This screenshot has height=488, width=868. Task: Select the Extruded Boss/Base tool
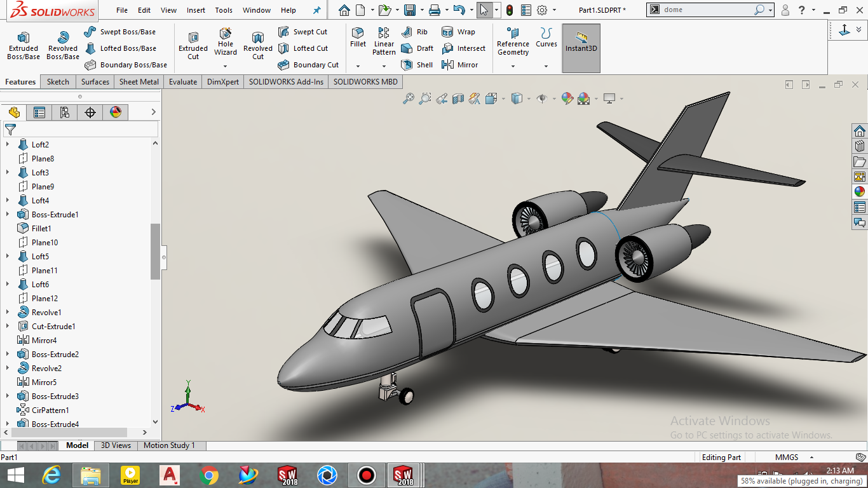point(24,46)
